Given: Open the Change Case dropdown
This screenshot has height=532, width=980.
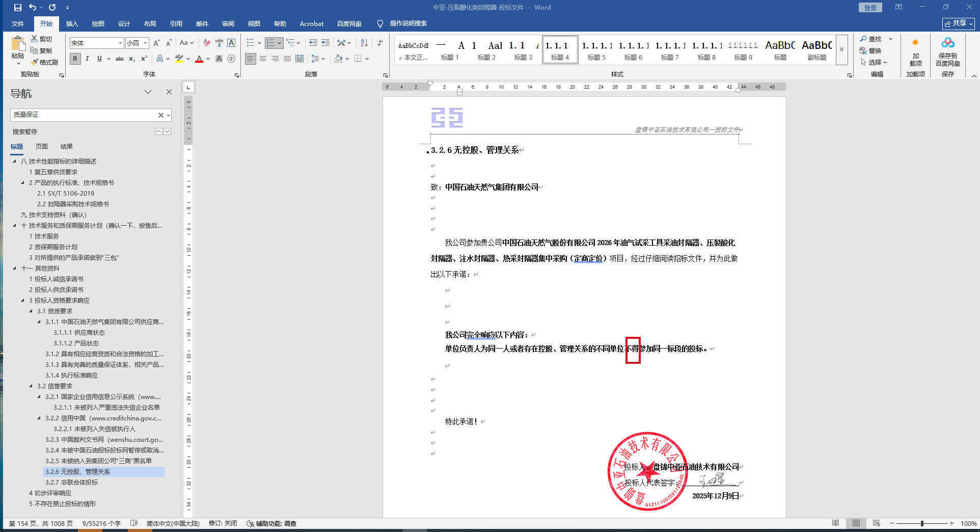Looking at the screenshot, I should tap(186, 43).
